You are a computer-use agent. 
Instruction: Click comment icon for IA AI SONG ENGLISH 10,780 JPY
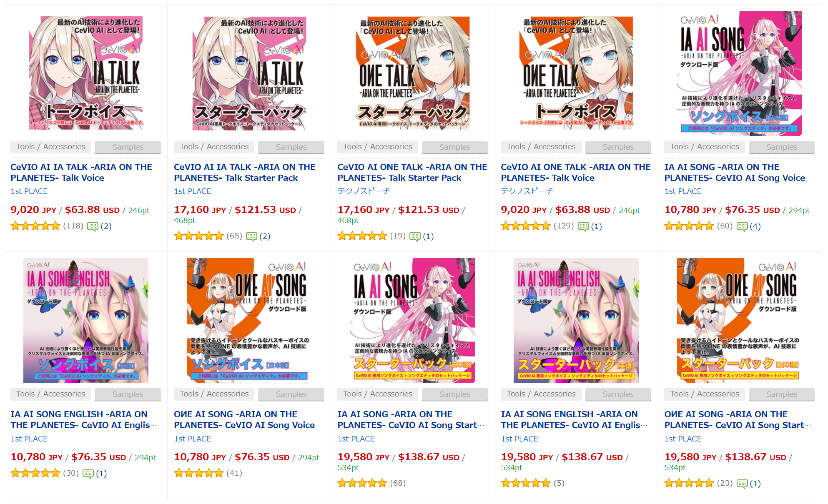point(88,474)
